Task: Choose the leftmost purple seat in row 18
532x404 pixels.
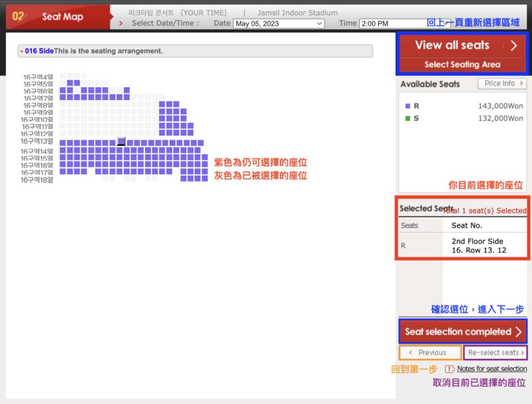Action: pyautogui.click(x=183, y=179)
